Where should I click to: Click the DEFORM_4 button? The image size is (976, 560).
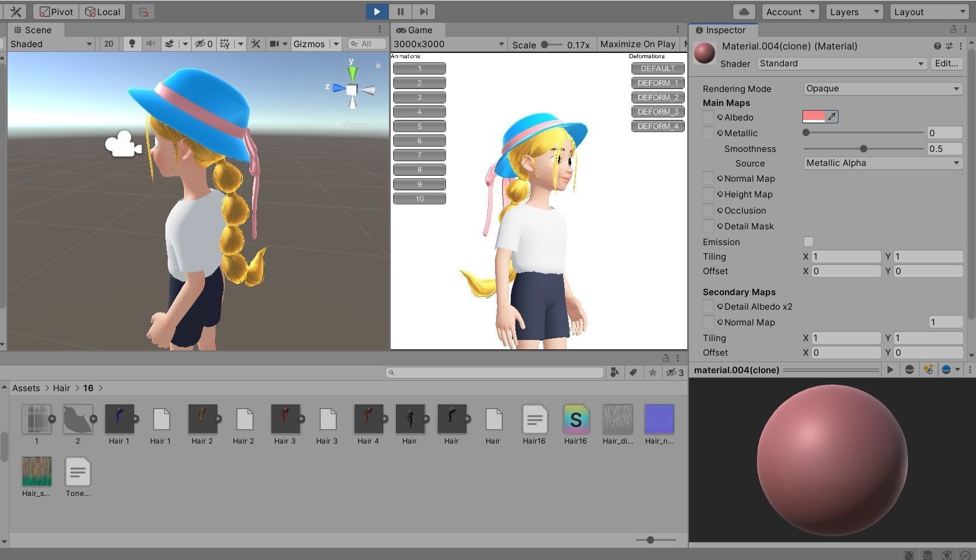(x=658, y=126)
